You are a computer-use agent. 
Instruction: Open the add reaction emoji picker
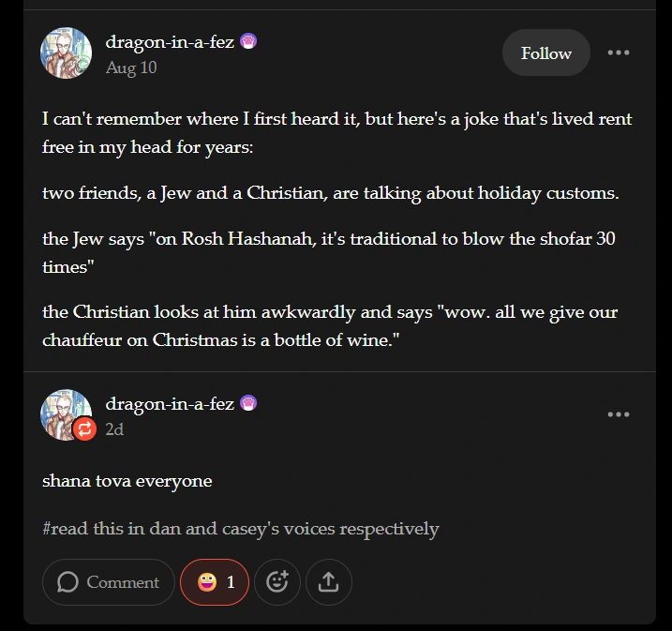277,582
